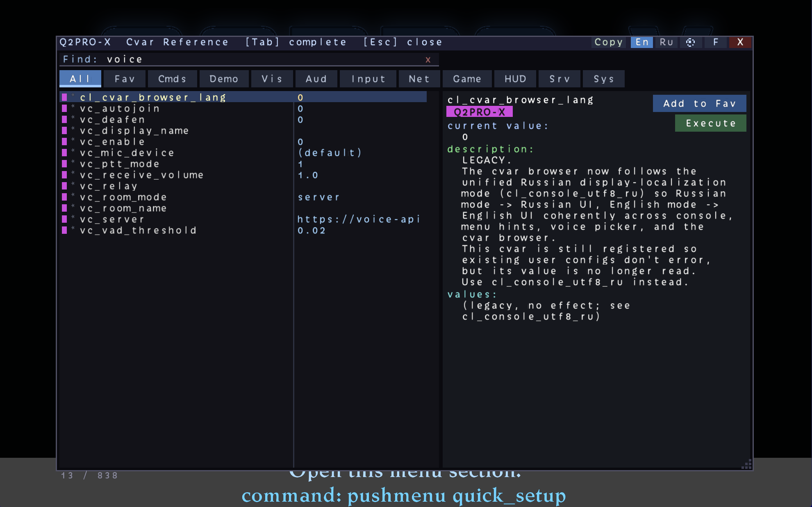Click the Copy button in title bar
Image resolution: width=812 pixels, height=507 pixels.
click(608, 42)
